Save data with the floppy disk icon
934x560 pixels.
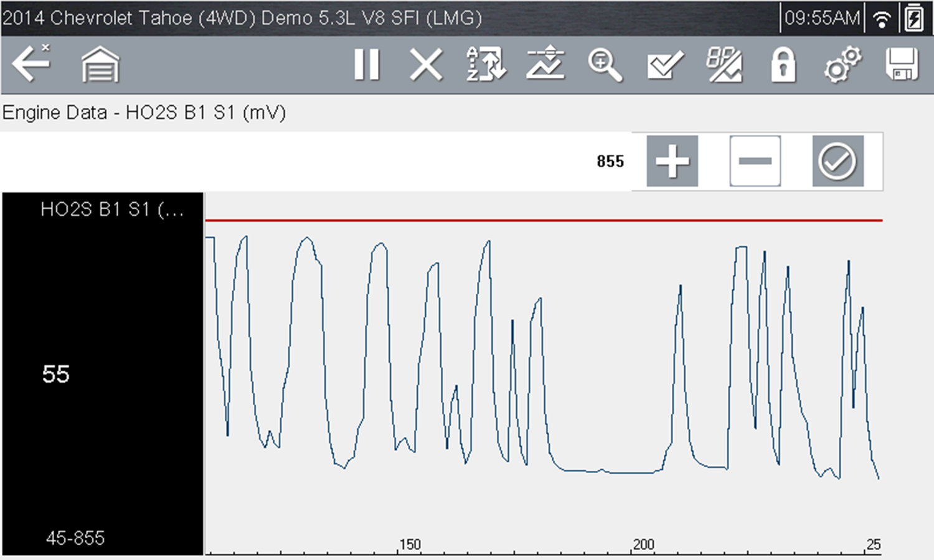pos(902,65)
